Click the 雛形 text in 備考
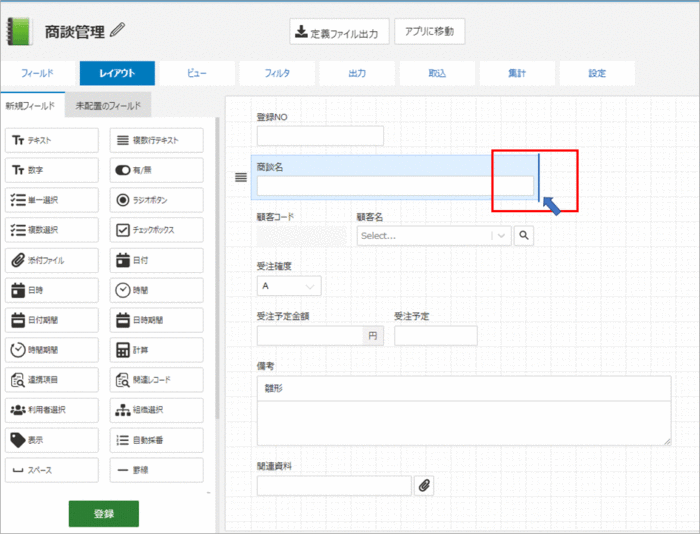Viewport: 700px width, 534px height. [x=274, y=388]
